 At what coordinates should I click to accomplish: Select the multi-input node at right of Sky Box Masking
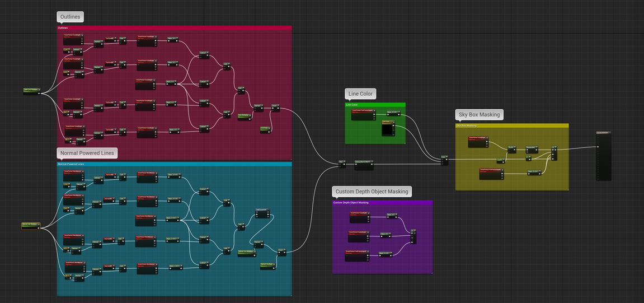point(554,153)
